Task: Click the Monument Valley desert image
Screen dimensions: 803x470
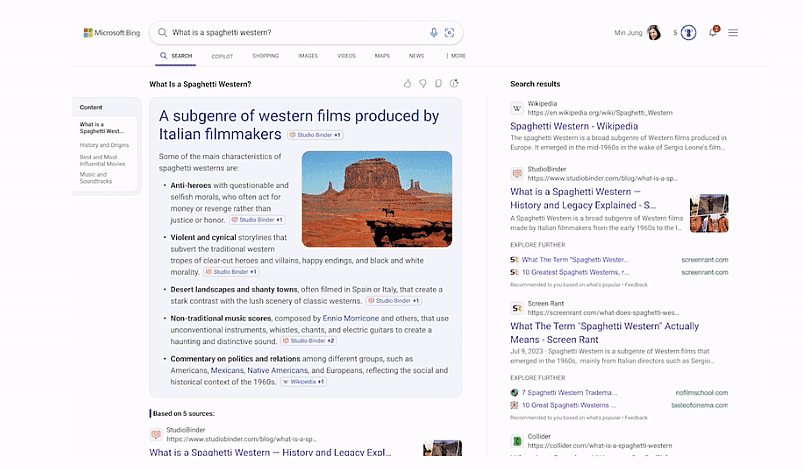Action: tap(377, 198)
